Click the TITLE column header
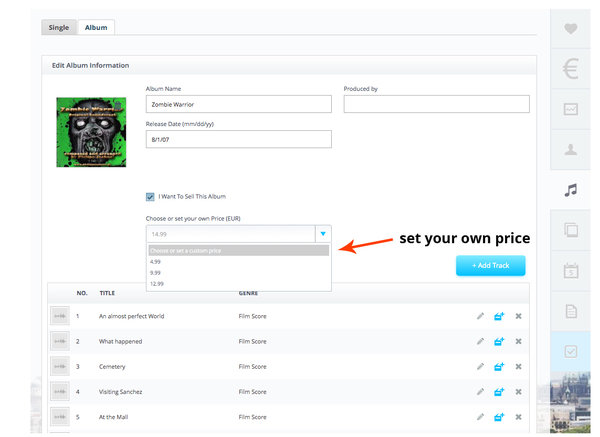 point(107,293)
